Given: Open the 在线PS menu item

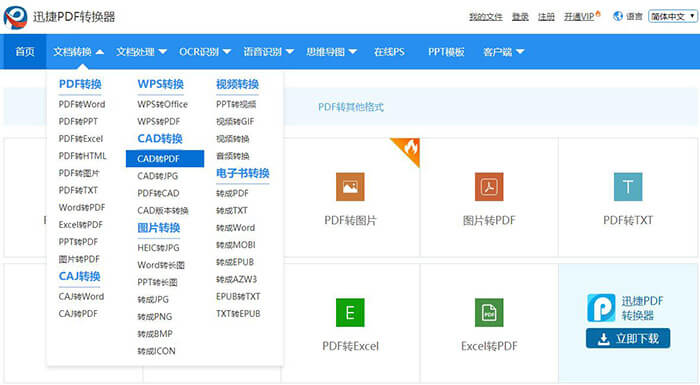Looking at the screenshot, I should click(389, 52).
